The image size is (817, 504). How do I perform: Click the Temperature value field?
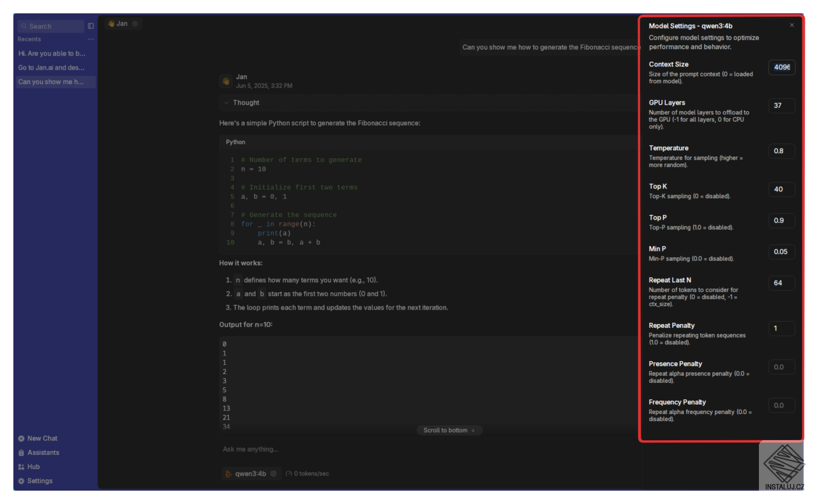pyautogui.click(x=782, y=151)
